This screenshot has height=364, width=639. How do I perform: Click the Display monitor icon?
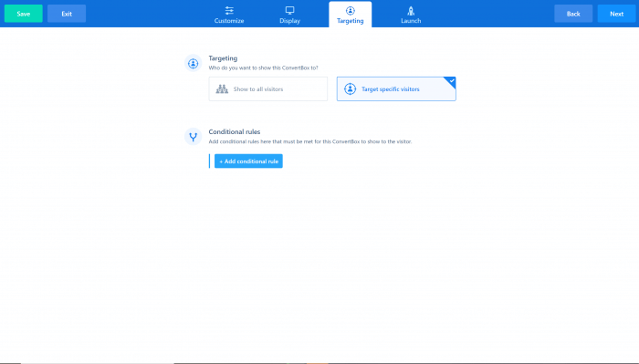(289, 10)
